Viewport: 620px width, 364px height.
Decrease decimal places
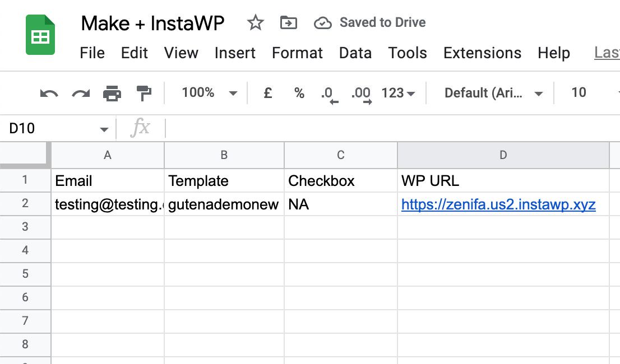[x=329, y=95]
